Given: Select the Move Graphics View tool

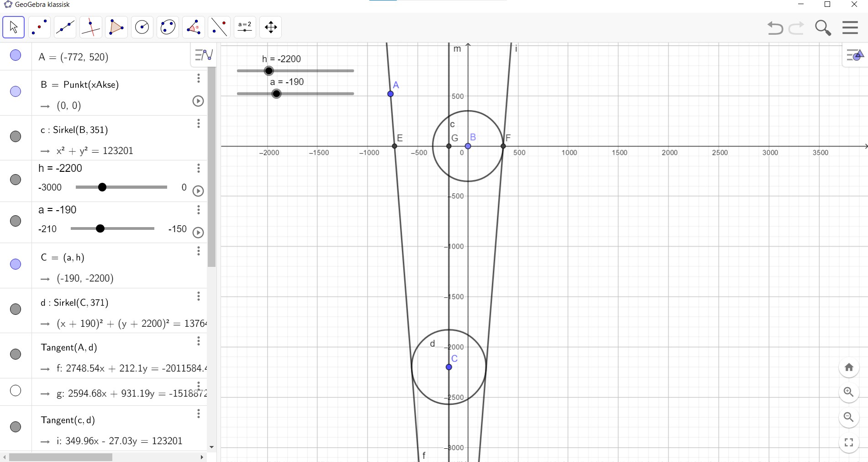Looking at the screenshot, I should [271, 27].
